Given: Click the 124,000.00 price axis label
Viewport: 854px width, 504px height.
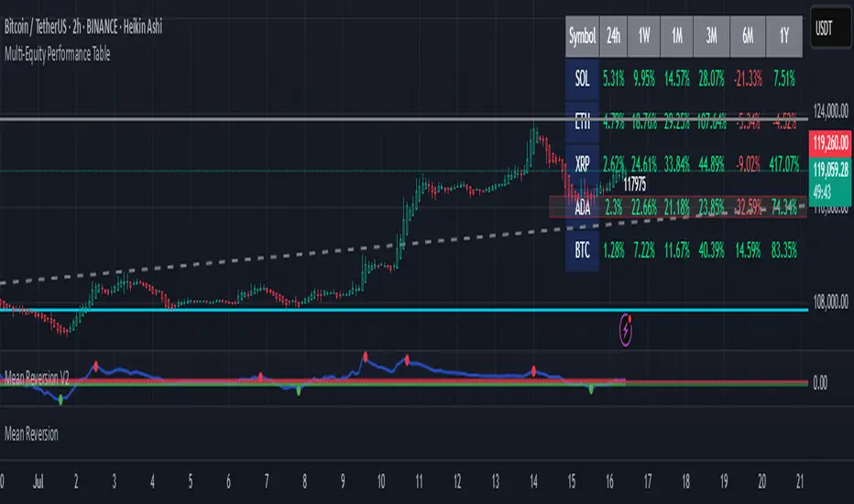Looking at the screenshot, I should pyautogui.click(x=830, y=111).
